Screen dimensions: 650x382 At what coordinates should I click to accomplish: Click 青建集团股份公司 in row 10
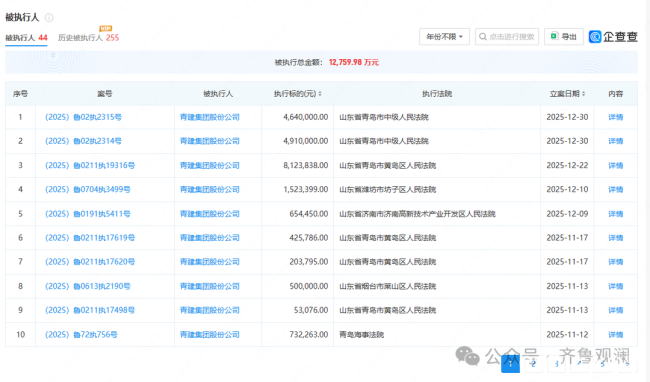tap(210, 334)
